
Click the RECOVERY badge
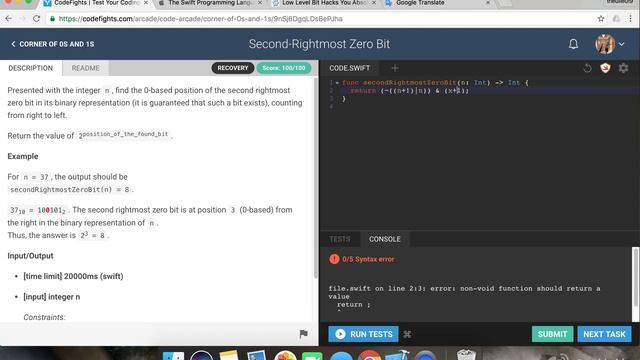233,68
